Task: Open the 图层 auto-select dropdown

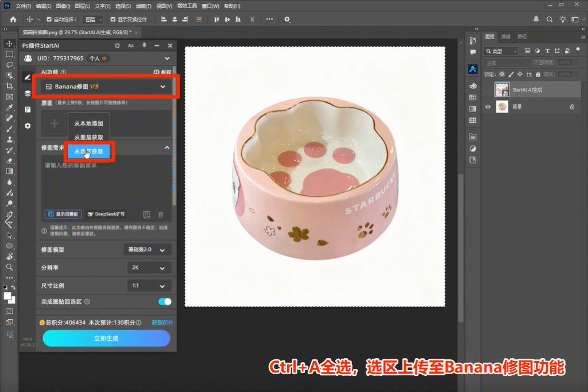Action: pyautogui.click(x=93, y=20)
